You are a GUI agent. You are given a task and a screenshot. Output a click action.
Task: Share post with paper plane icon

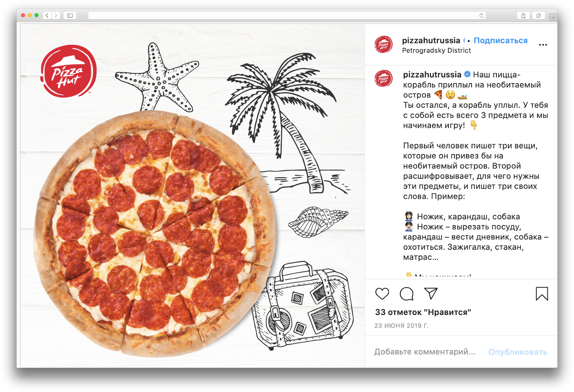(431, 293)
